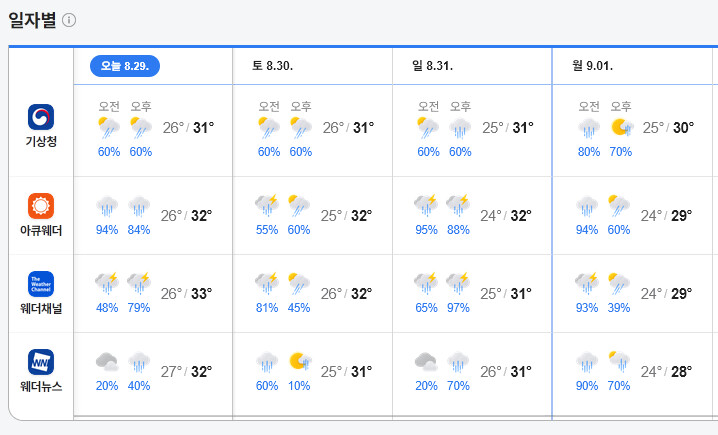Click the 아큐웨더 provider logo icon
Image resolution: width=718 pixels, height=435 pixels.
click(41, 206)
